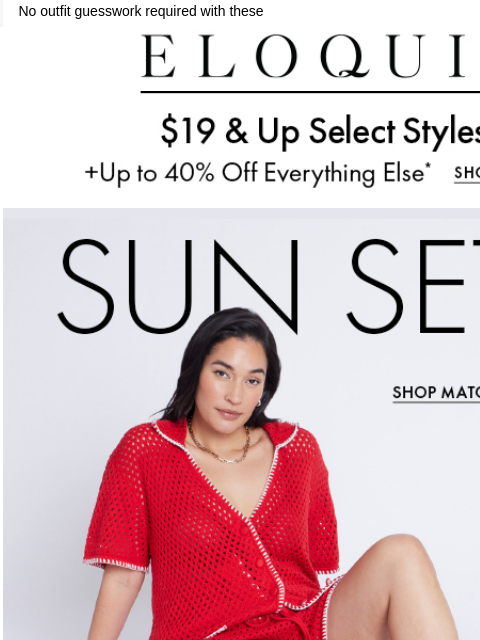Follow the SHOP MATC underlined link
The width and height of the screenshot is (480, 640).
click(436, 393)
